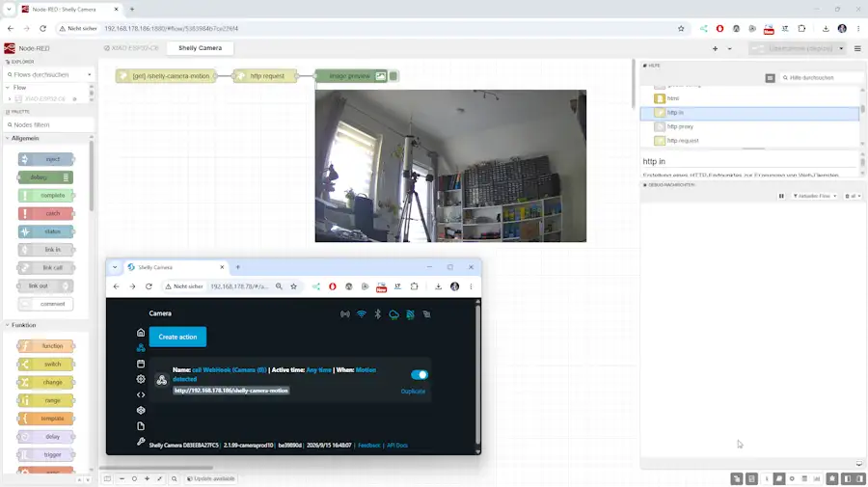
Task: Open wrench diagnostics icon in Shelly sidebar
Action: [x=141, y=442]
